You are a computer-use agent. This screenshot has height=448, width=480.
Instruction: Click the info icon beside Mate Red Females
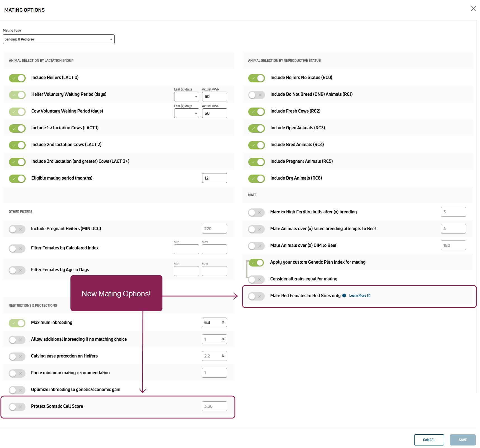click(344, 296)
